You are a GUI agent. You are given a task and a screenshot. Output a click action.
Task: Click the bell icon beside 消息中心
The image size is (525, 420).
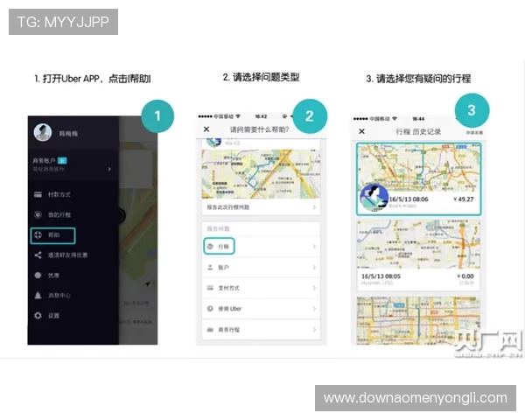(38, 295)
